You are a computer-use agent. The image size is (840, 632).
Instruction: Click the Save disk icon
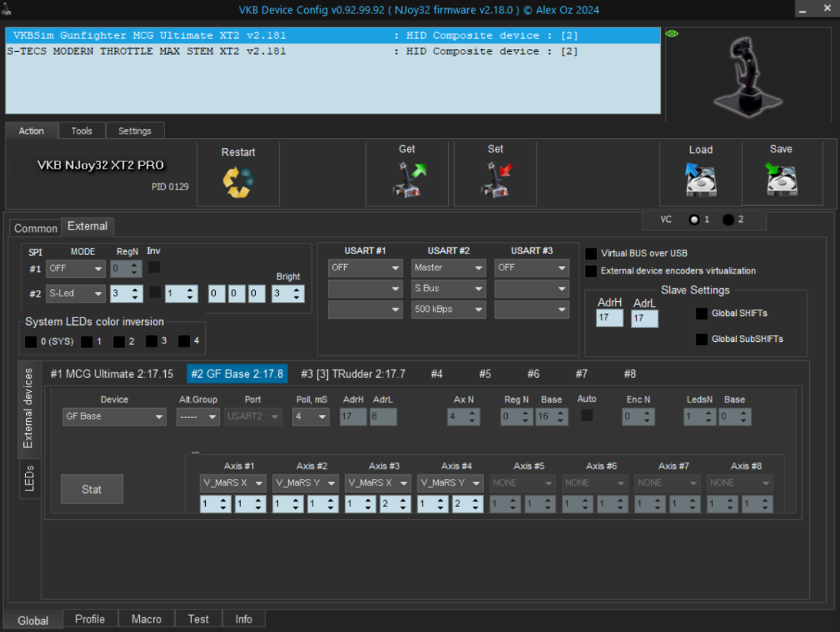point(781,181)
